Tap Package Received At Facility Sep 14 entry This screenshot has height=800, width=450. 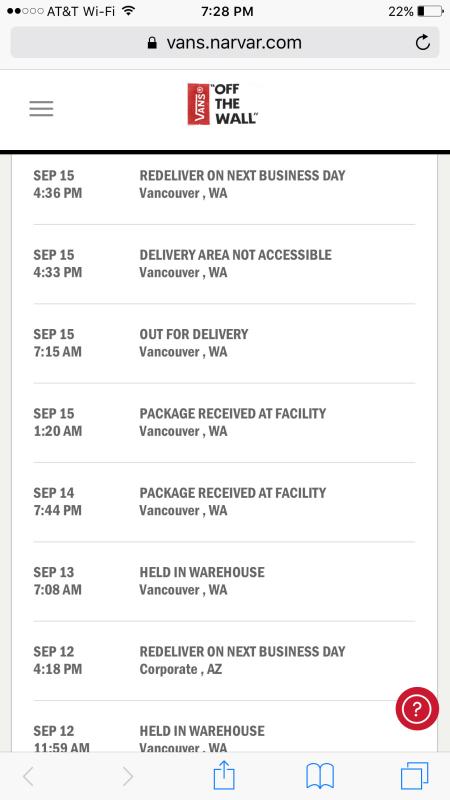pos(224,502)
